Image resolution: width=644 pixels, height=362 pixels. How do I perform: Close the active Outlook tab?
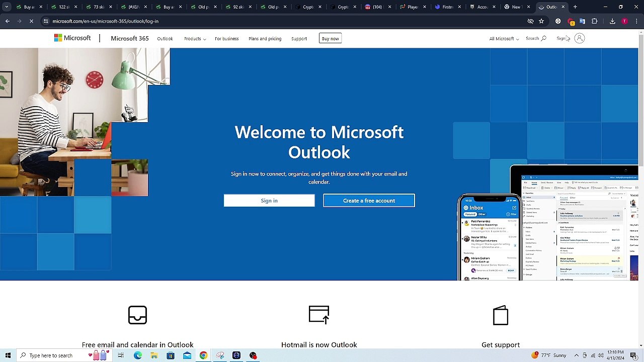[x=563, y=7]
